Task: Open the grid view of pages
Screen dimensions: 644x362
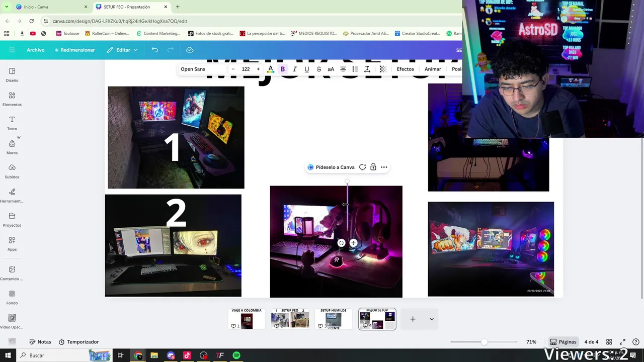Action: point(609,342)
